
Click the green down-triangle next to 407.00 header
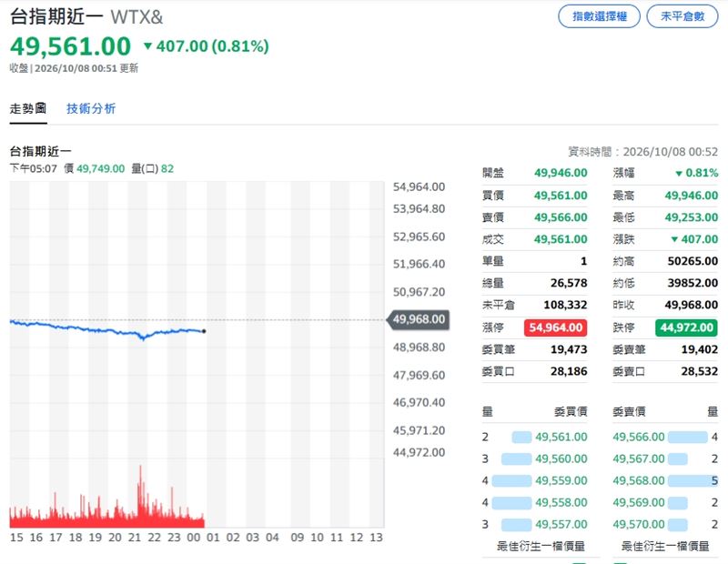pos(147,45)
